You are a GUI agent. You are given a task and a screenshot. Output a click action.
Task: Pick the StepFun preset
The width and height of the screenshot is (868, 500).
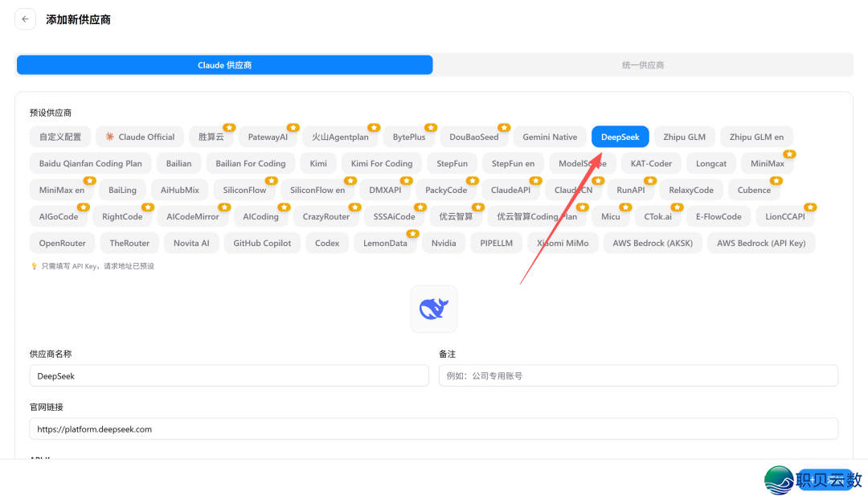coord(452,163)
